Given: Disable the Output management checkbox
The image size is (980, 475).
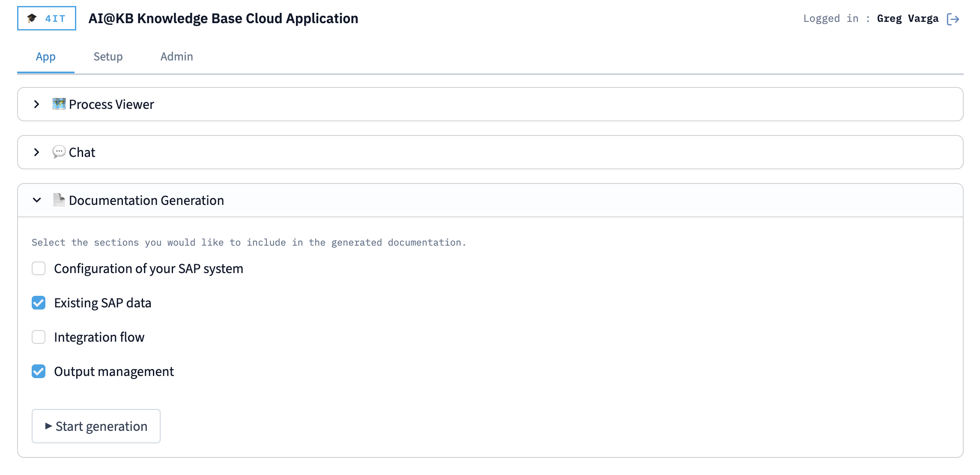Looking at the screenshot, I should click(x=39, y=371).
